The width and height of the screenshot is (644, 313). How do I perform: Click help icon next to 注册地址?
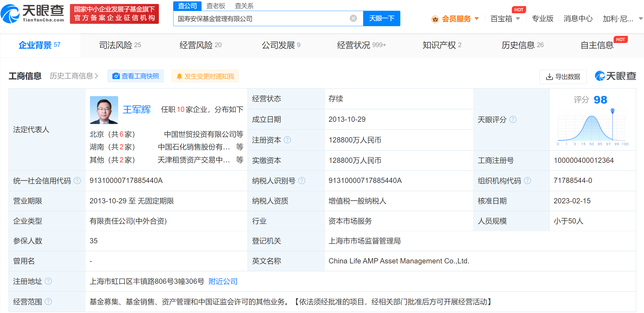(48, 281)
